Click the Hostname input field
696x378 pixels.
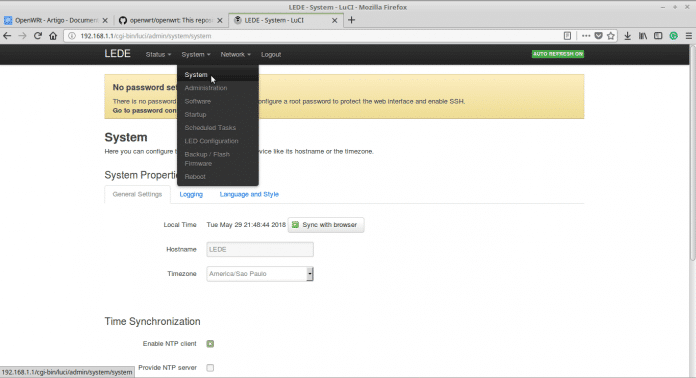260,249
